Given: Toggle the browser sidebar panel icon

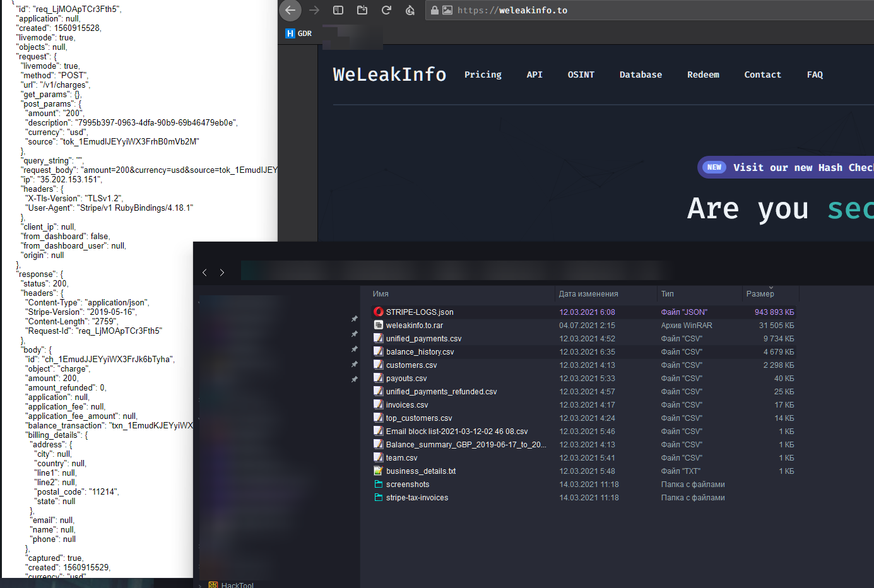Looking at the screenshot, I should pos(338,10).
